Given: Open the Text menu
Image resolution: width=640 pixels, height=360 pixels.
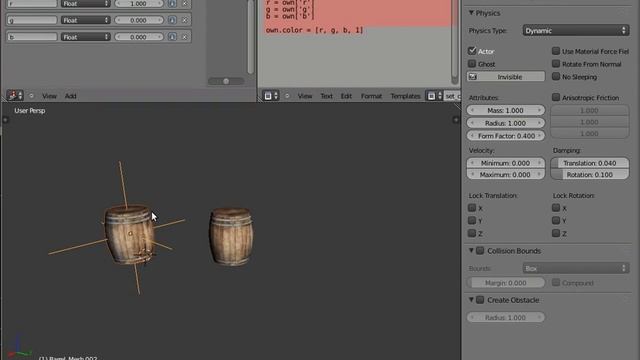Looking at the screenshot, I should 327,96.
